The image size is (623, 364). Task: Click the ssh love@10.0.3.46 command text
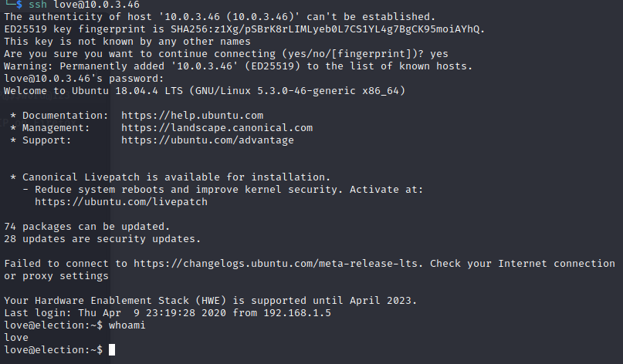74,5
